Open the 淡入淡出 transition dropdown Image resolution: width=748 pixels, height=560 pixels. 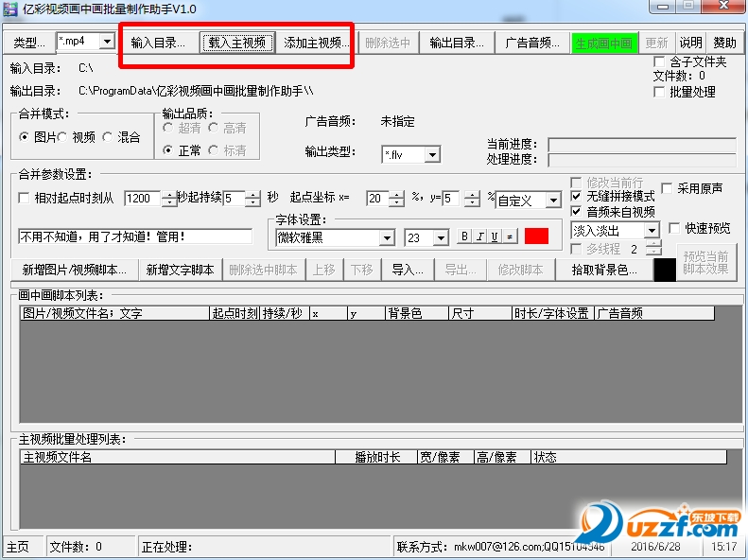[652, 231]
